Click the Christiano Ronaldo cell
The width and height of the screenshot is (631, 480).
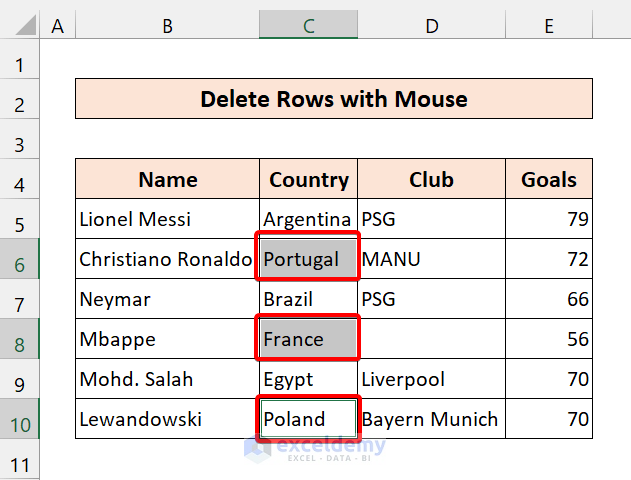tap(167, 260)
